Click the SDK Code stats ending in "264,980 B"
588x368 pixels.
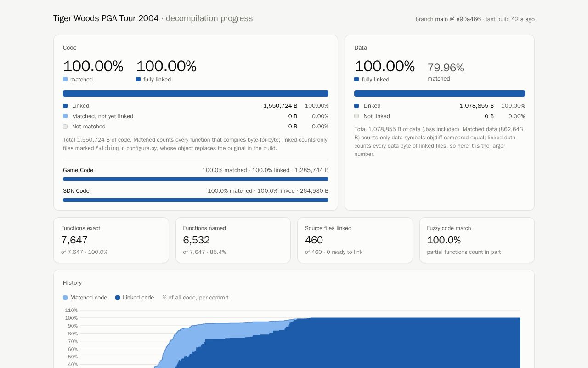point(268,191)
